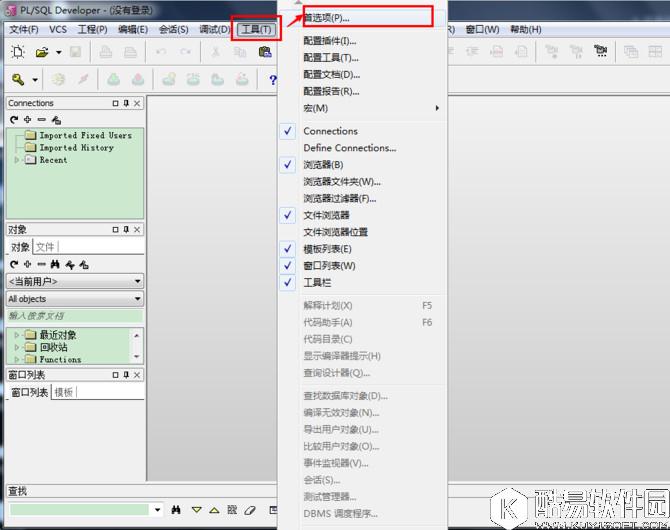Click the Open folder toolbar icon
The height and width of the screenshot is (530, 670).
42,52
